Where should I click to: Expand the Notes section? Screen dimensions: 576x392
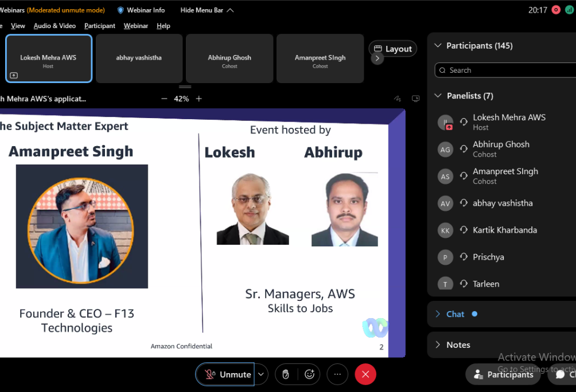click(x=438, y=344)
